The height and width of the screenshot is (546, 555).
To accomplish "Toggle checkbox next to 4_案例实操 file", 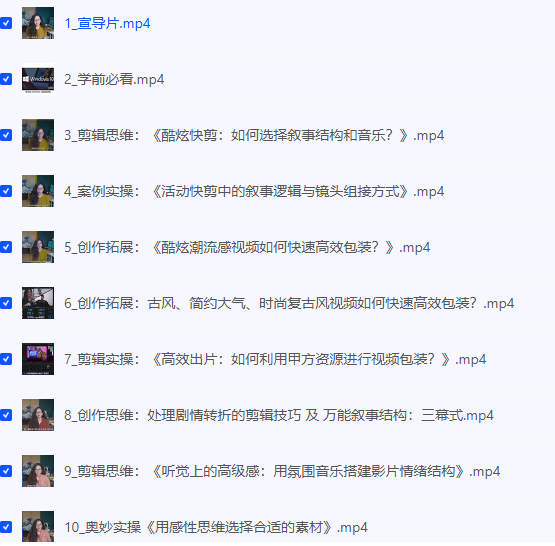I will pyautogui.click(x=6, y=191).
